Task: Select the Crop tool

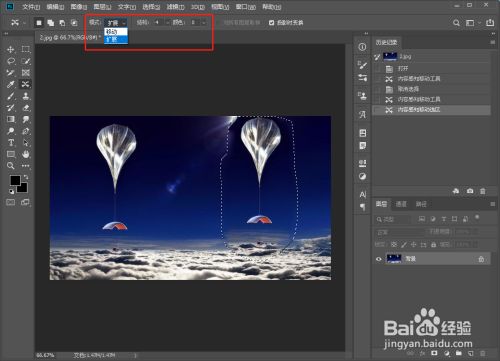Action: (x=11, y=73)
